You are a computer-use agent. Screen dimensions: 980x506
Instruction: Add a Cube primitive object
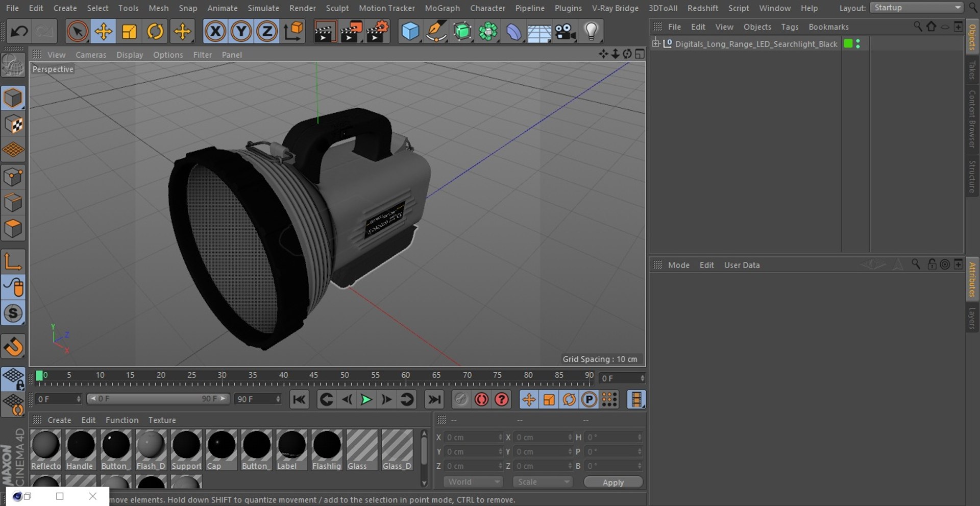pos(410,32)
